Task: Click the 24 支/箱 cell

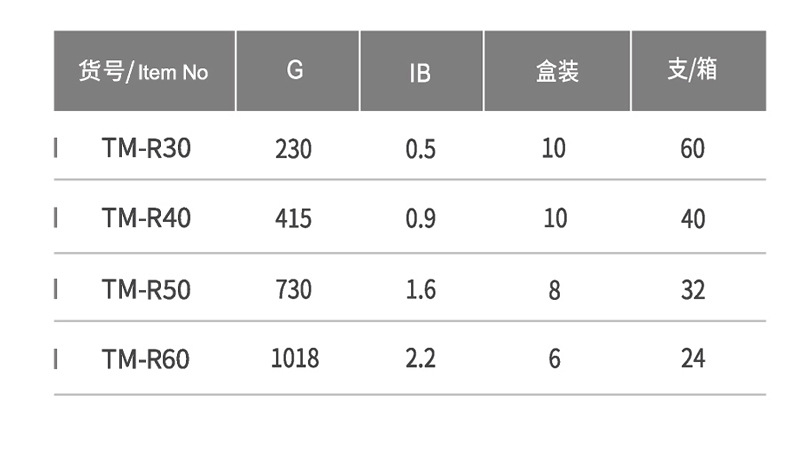Action: coord(692,358)
